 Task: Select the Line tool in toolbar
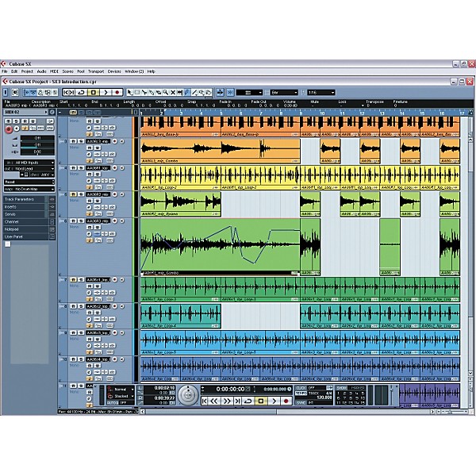pos(194,92)
